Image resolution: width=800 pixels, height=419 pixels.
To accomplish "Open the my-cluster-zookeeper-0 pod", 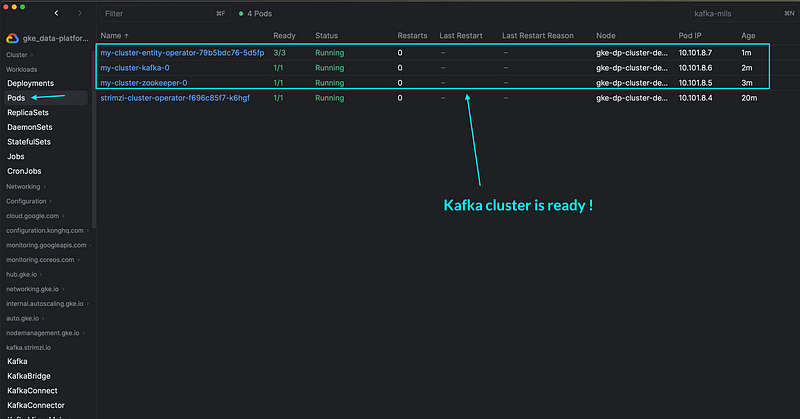I will [143, 82].
